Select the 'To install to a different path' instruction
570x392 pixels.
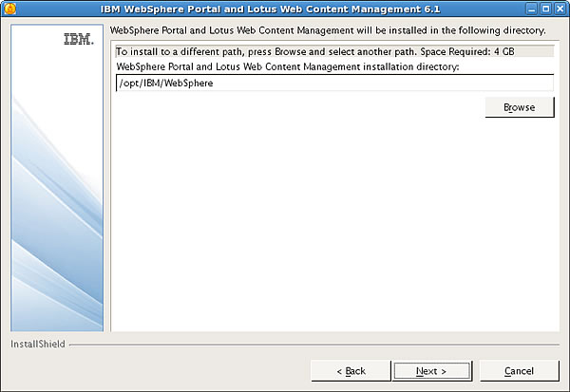coord(268,51)
